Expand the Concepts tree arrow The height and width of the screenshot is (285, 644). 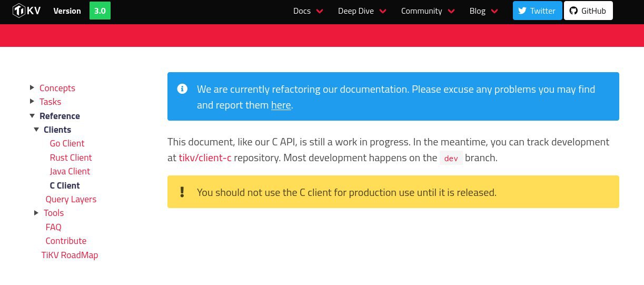(x=33, y=87)
